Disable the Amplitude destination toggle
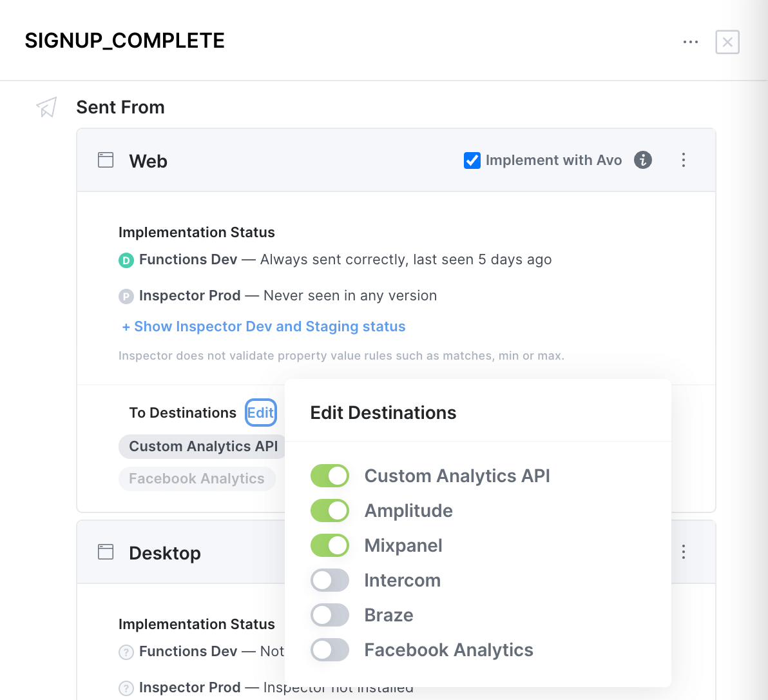This screenshot has width=768, height=700. [x=330, y=510]
